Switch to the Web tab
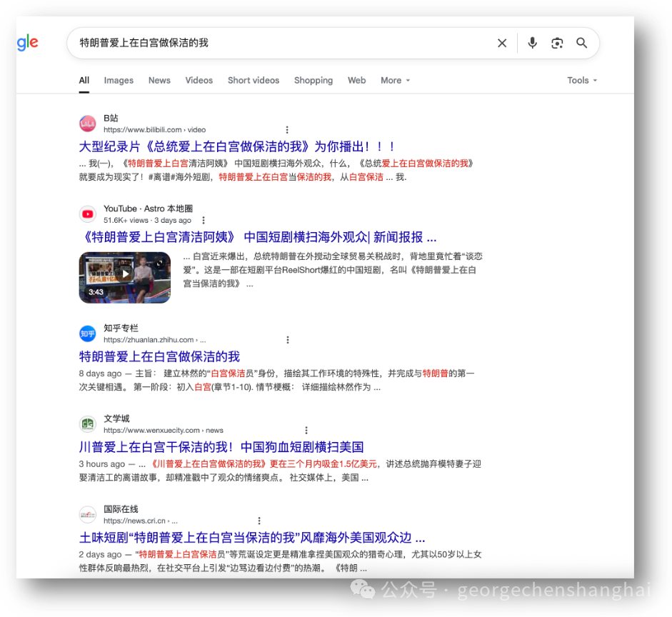672x617 pixels. tap(356, 81)
